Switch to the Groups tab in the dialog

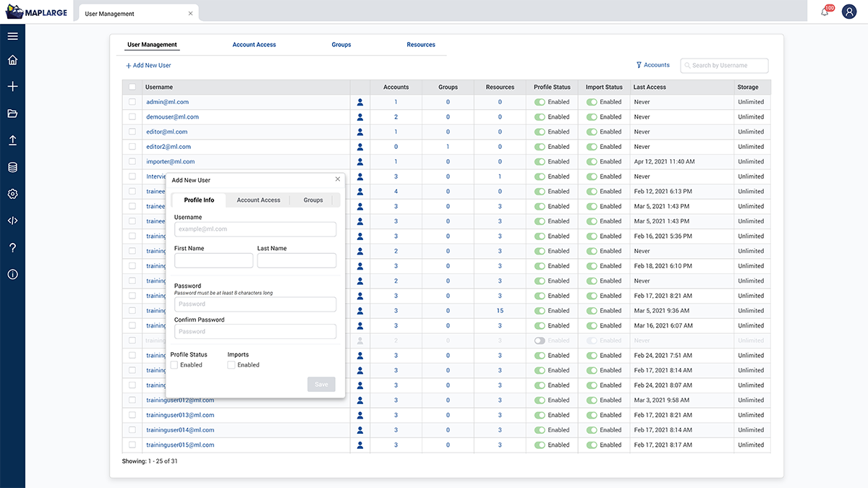click(x=314, y=200)
